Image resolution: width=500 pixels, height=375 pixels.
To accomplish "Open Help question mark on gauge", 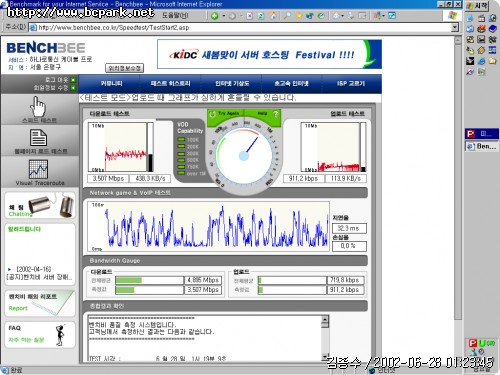I will (x=276, y=114).
